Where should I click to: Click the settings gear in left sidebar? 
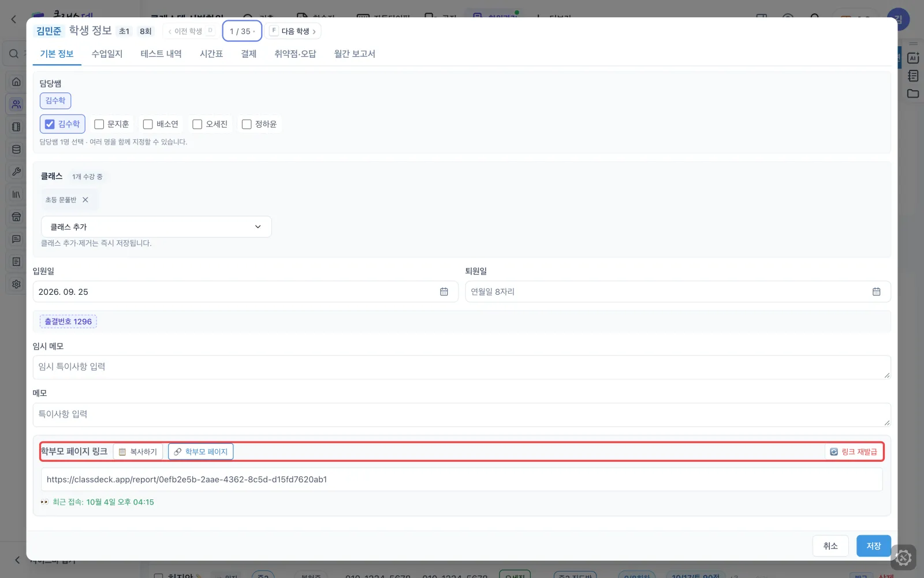pos(16,284)
